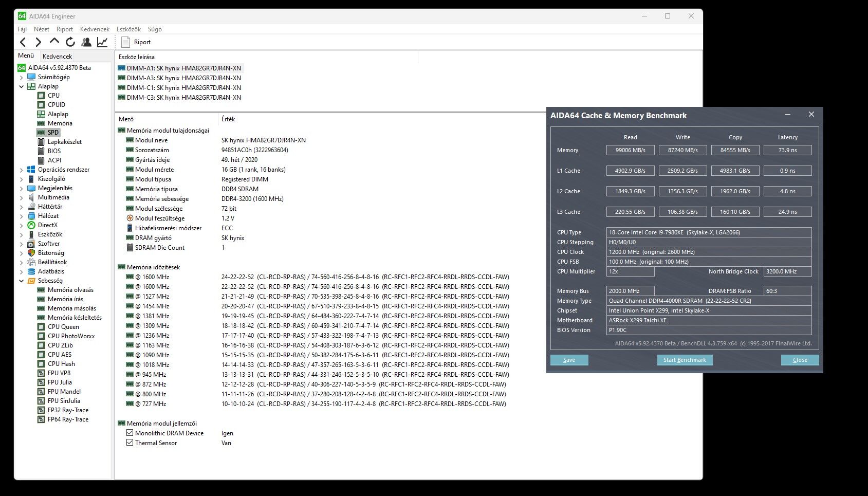Click the Riport document icon in toolbar

tap(125, 42)
